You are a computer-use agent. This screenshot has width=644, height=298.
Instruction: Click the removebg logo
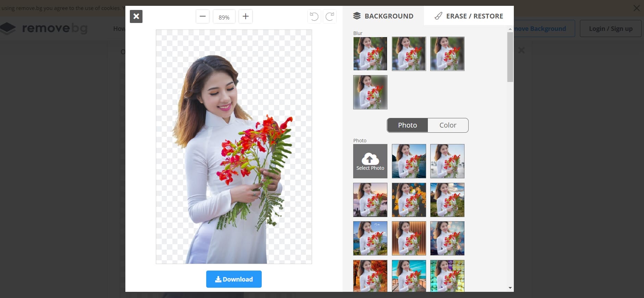click(45, 28)
